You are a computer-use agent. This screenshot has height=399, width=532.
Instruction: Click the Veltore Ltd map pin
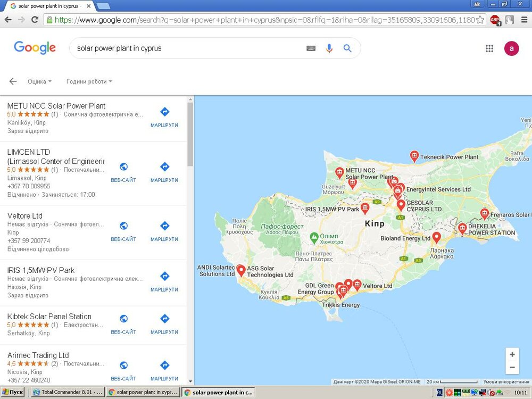pos(358,285)
